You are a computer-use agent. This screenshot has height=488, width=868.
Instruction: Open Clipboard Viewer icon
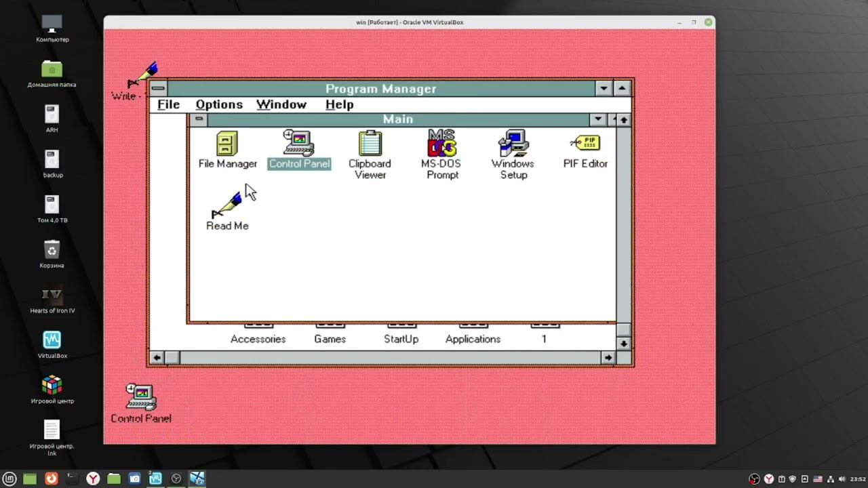[x=370, y=155]
